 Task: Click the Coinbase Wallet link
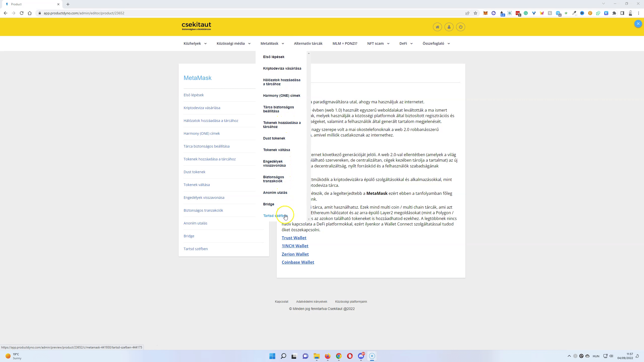coord(298,262)
